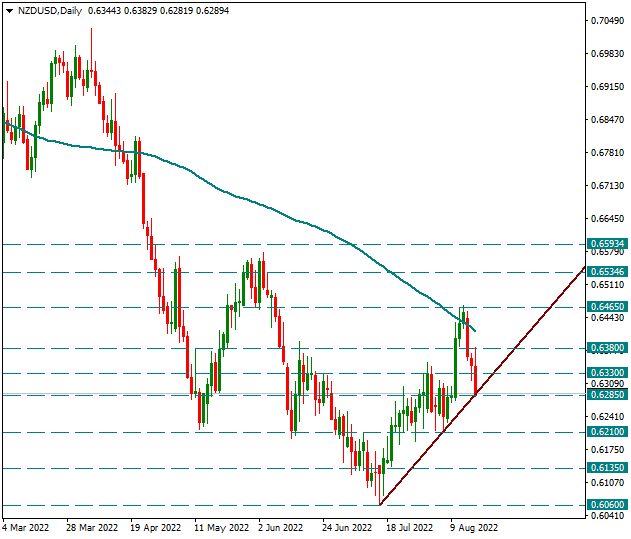631x539 pixels.
Task: Click the 0.67130 price axis value
Action: click(x=607, y=186)
